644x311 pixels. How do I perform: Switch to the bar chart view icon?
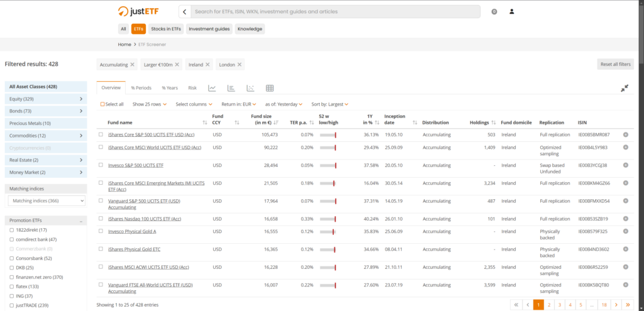click(x=231, y=88)
